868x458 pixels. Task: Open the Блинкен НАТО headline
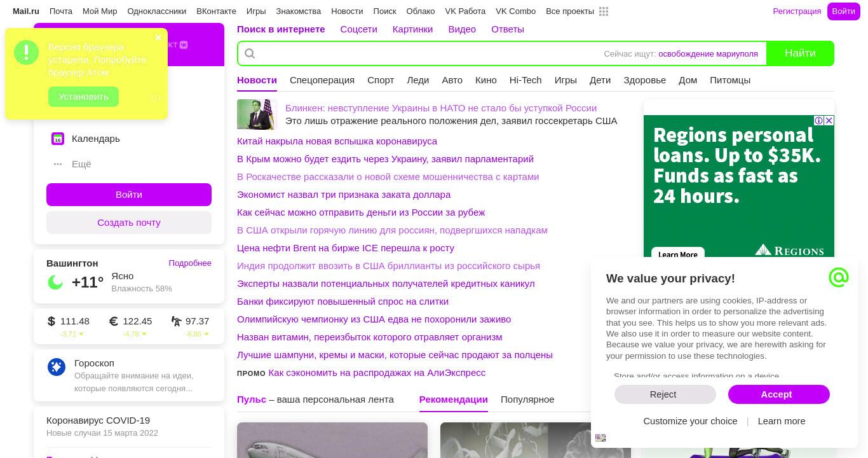(441, 108)
